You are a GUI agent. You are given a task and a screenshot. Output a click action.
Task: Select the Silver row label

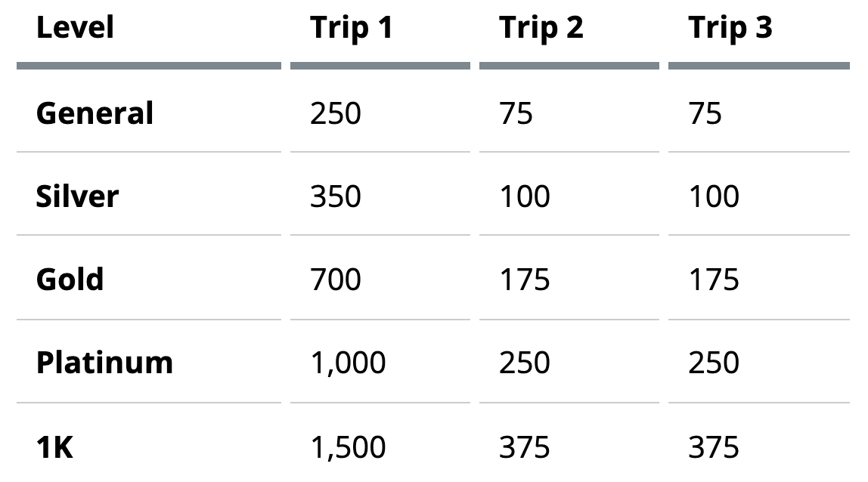click(x=77, y=197)
